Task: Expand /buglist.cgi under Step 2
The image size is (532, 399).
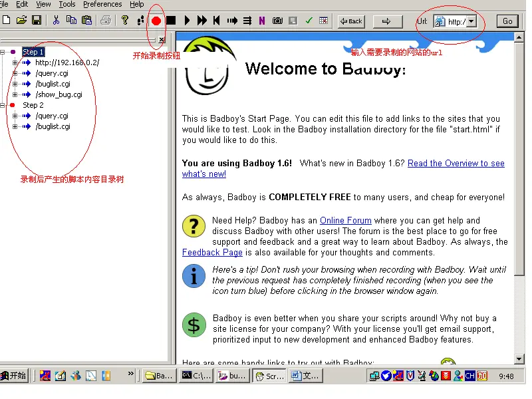Action: pos(15,126)
